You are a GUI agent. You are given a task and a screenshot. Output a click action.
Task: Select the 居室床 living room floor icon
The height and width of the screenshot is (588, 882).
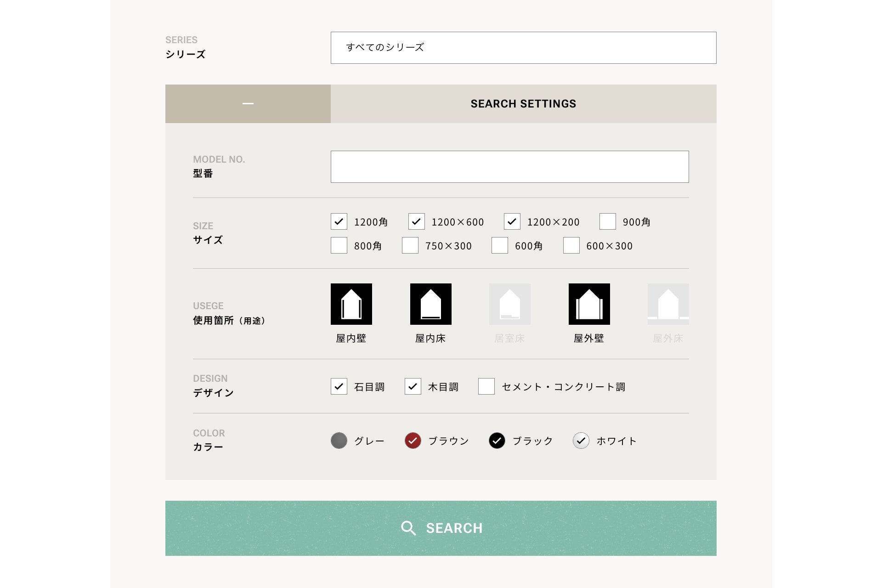click(x=509, y=304)
